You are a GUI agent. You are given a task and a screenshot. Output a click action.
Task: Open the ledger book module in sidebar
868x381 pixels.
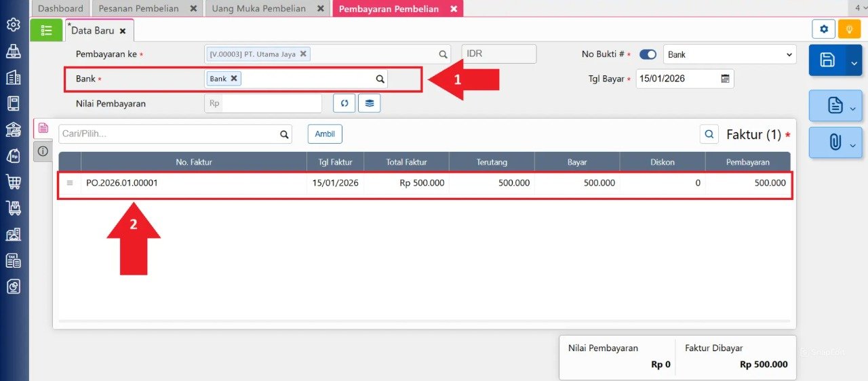tap(13, 103)
